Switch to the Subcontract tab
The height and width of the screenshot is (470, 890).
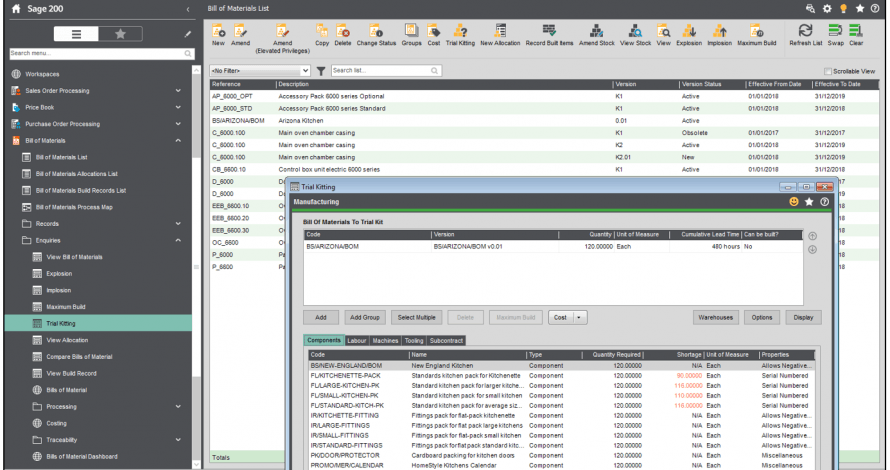click(x=446, y=341)
